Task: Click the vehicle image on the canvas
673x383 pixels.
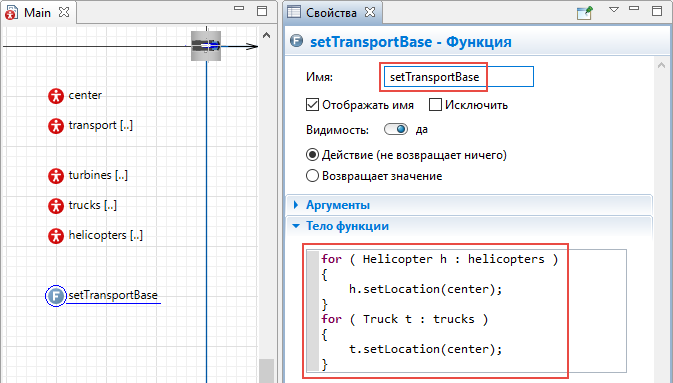Action: click(x=206, y=46)
